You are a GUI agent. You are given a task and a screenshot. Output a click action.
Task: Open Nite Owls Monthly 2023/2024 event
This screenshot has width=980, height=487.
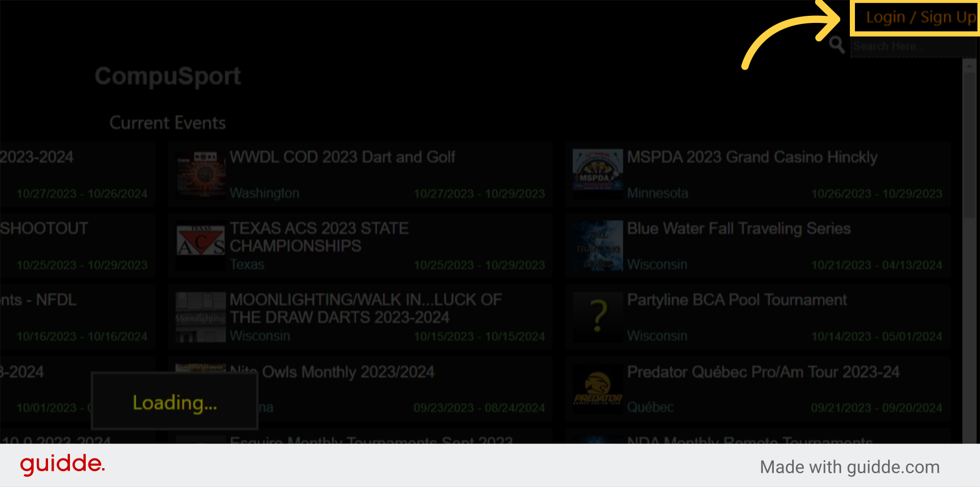click(x=348, y=372)
